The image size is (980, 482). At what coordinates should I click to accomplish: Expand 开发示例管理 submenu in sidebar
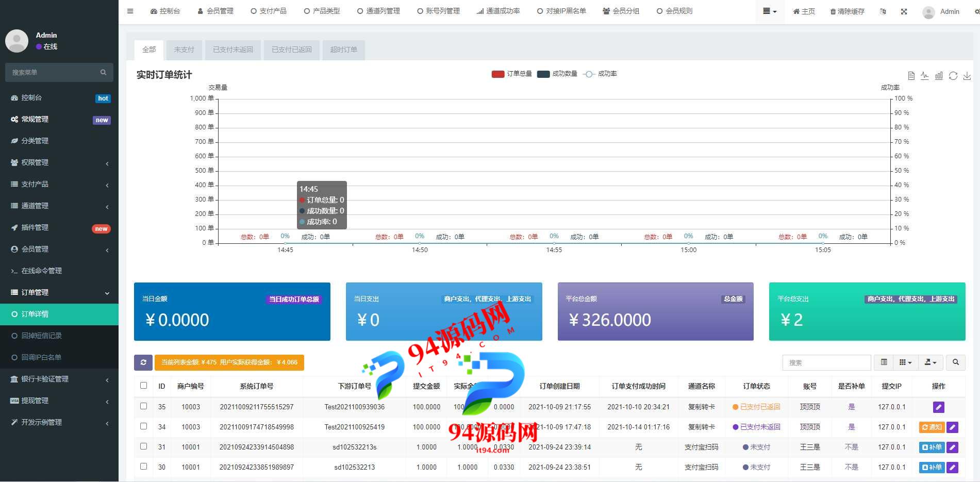(x=59, y=422)
